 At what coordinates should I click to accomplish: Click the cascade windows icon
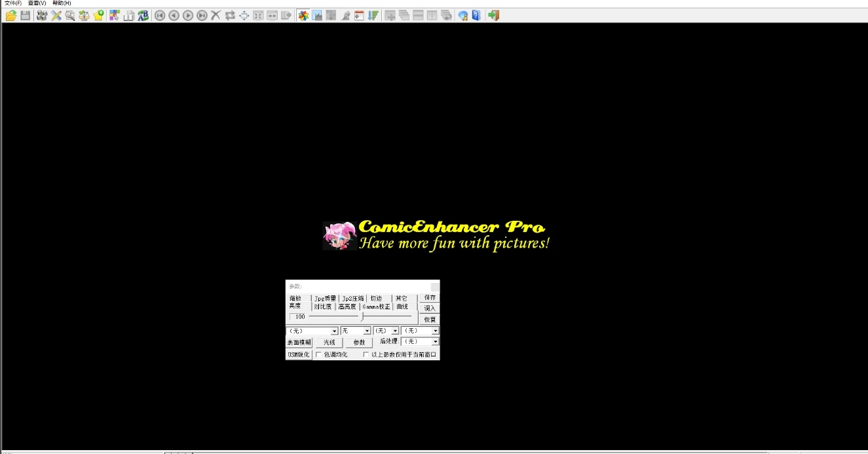(x=404, y=16)
